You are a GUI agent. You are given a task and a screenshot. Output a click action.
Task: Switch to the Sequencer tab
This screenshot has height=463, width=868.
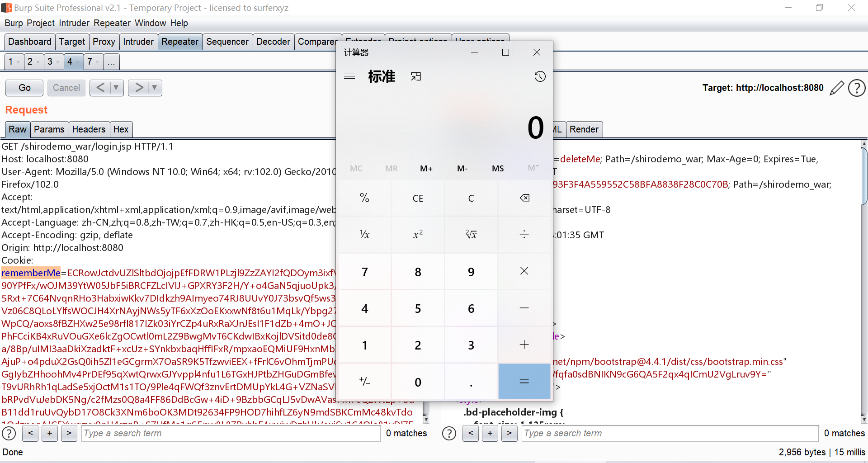coord(227,42)
